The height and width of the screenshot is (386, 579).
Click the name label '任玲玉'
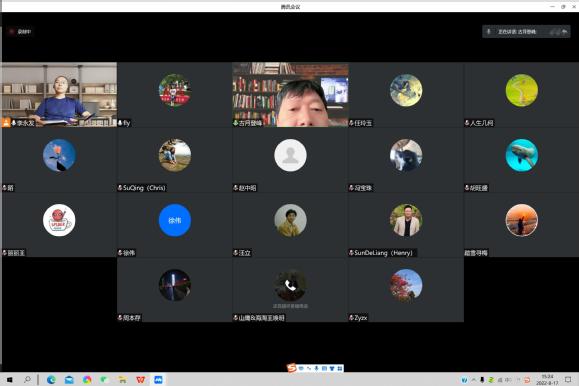tap(363, 123)
